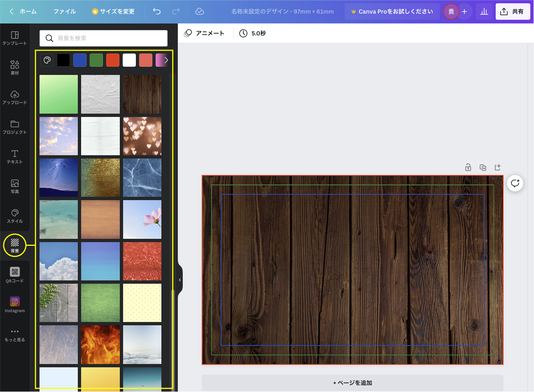Open the 写真 photos tab
This screenshot has height=392, width=534.
click(x=15, y=186)
